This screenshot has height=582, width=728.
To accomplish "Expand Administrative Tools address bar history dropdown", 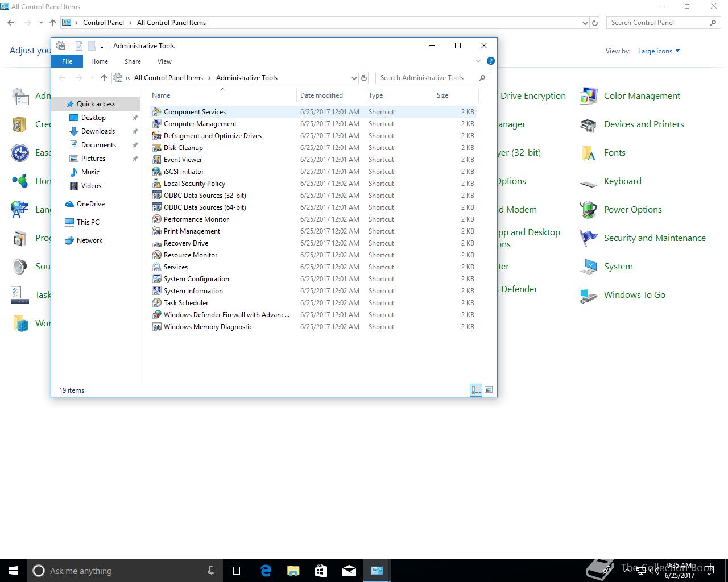I will (354, 78).
